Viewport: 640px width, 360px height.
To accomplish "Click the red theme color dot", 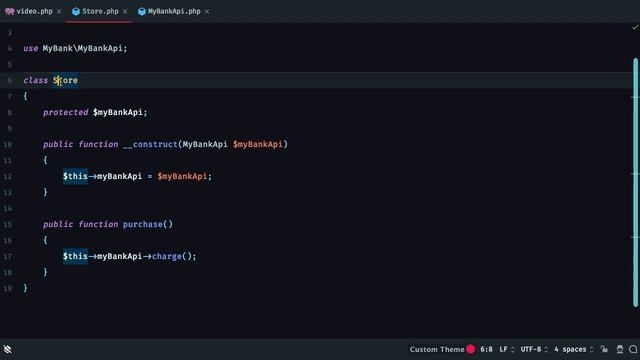I will pos(471,349).
